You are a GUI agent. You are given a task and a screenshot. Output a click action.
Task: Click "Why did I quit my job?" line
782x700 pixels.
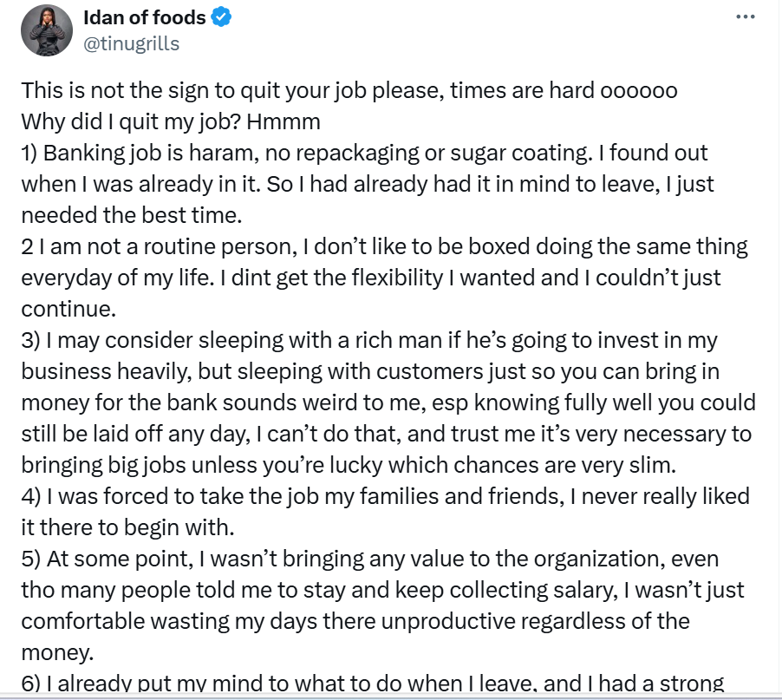(x=171, y=122)
